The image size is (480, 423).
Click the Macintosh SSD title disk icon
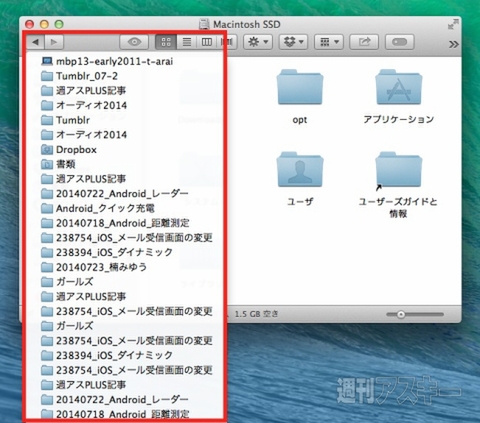pyautogui.click(x=204, y=24)
